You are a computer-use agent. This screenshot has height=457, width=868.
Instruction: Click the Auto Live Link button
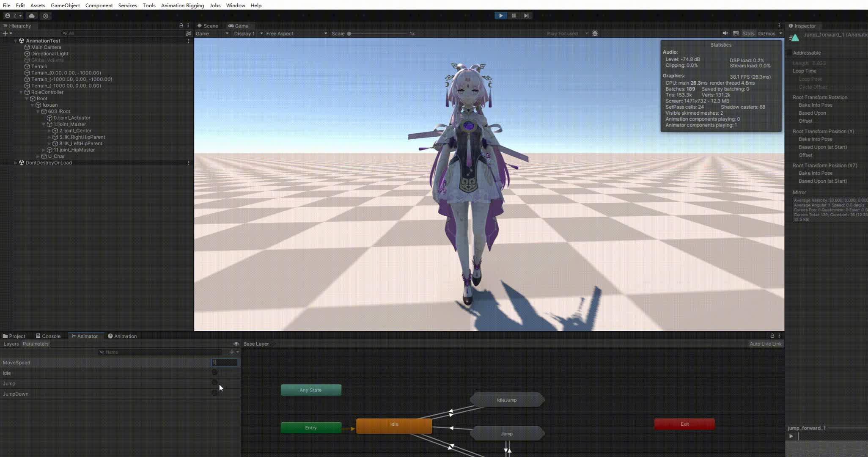[x=765, y=344]
